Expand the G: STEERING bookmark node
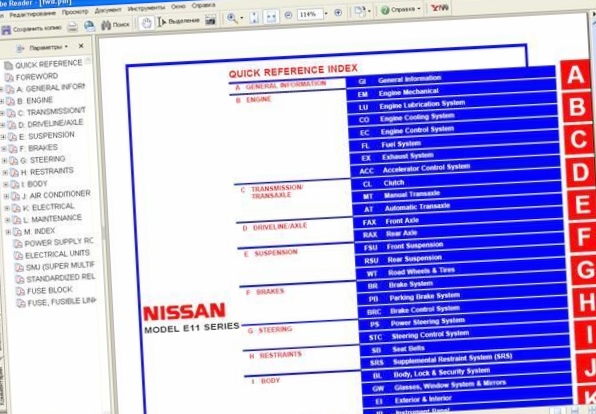This screenshot has height=414, width=596. click(x=5, y=161)
